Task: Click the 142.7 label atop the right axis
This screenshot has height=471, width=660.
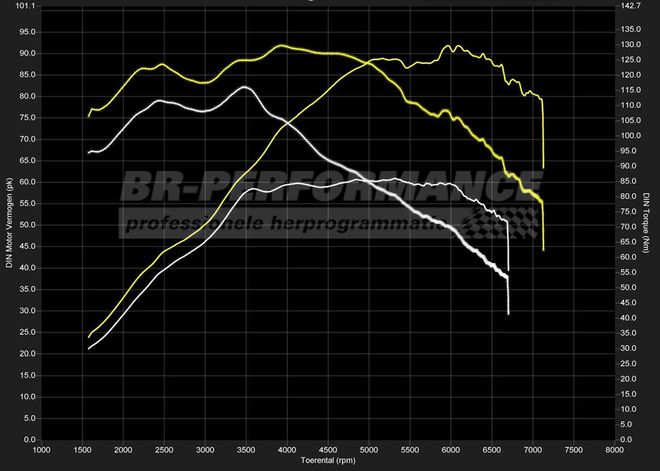Action: 631,6
